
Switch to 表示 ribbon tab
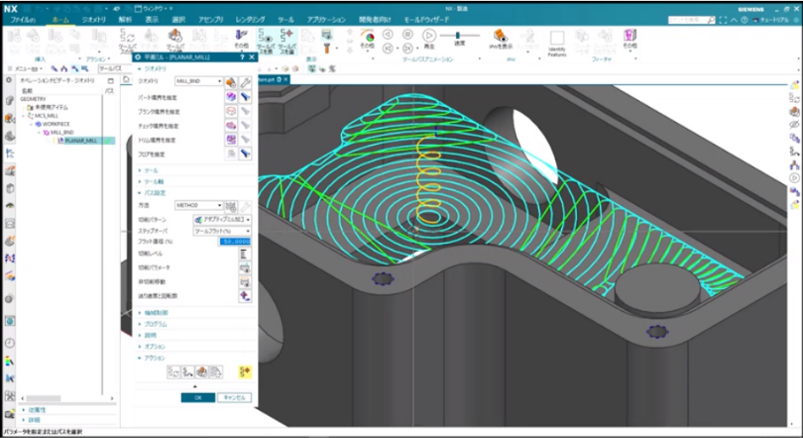point(152,19)
